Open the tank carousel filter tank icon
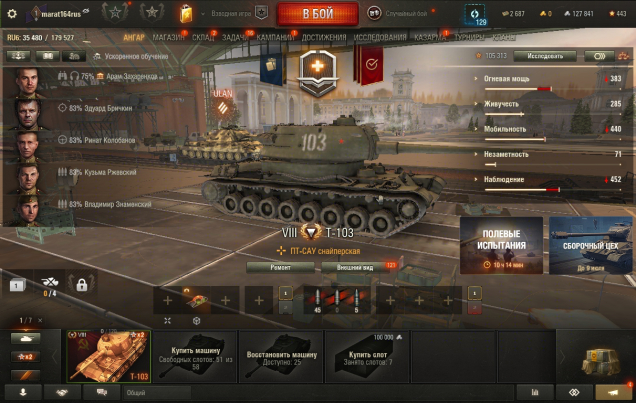The height and width of the screenshot is (403, 636). pyautogui.click(x=26, y=338)
